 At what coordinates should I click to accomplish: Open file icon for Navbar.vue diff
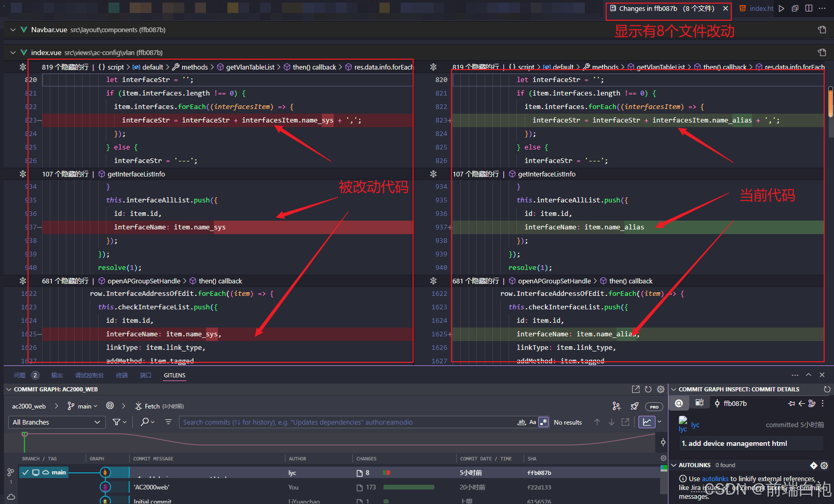822,30
